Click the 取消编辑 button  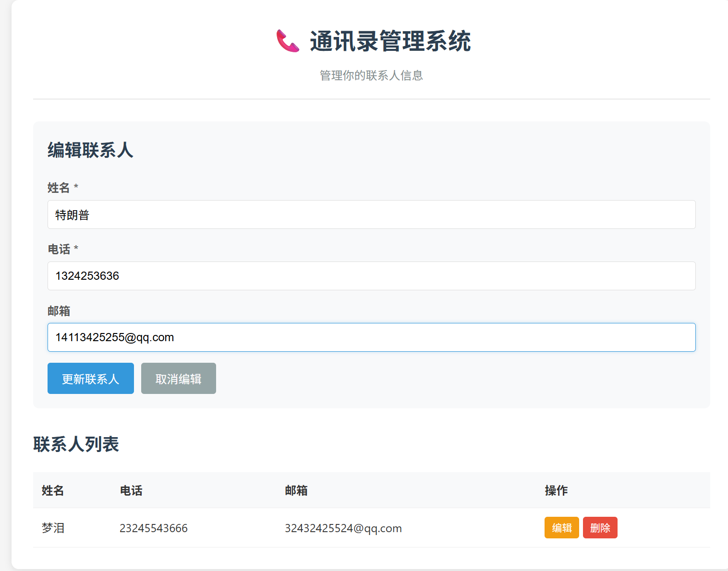(178, 378)
